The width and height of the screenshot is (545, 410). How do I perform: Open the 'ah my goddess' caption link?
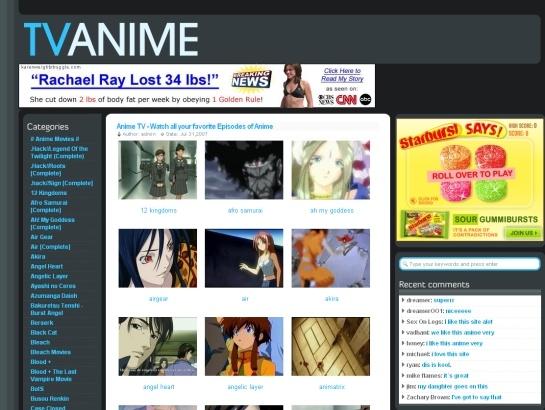[332, 211]
